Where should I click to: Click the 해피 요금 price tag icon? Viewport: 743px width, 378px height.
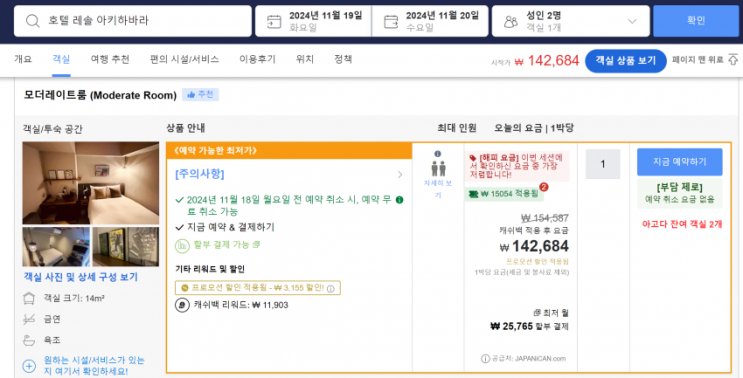tap(472, 158)
